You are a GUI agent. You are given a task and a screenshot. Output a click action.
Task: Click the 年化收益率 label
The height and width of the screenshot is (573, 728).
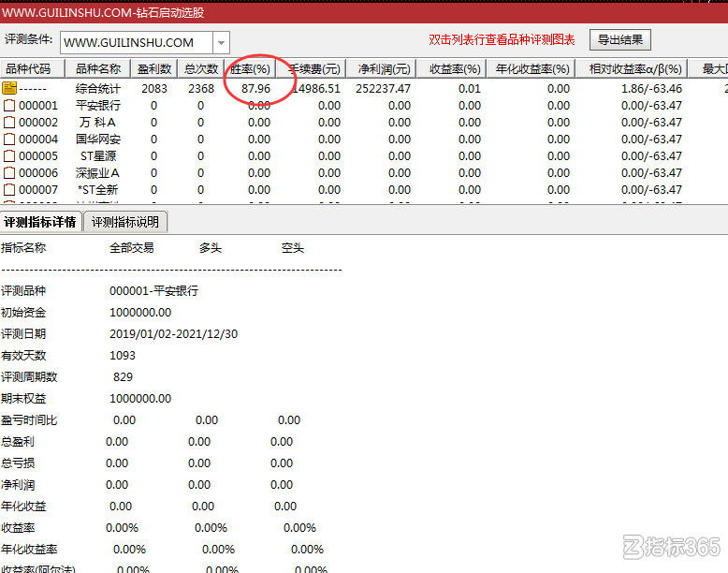(x=29, y=550)
